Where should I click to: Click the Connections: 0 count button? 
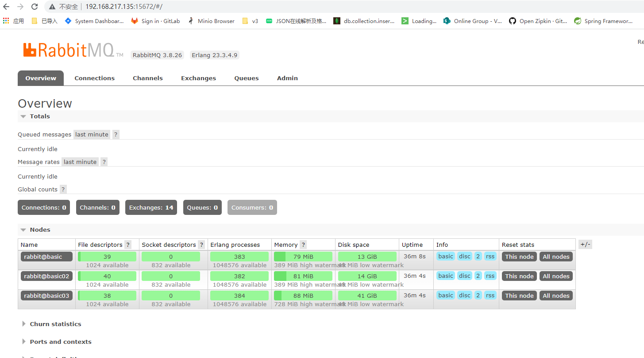point(44,207)
